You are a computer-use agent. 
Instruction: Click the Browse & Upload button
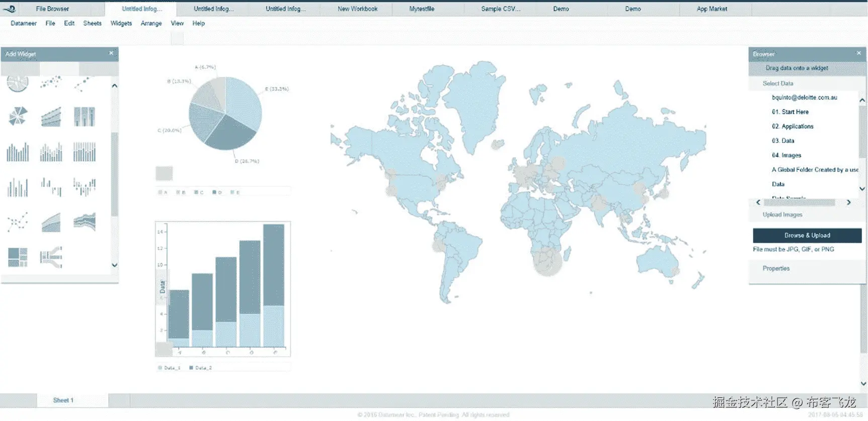coord(807,235)
